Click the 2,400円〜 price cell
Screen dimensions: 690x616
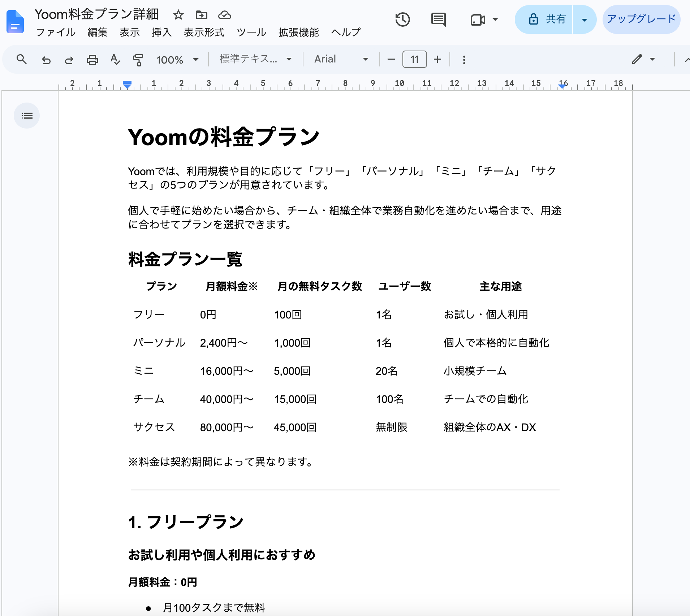point(224,343)
